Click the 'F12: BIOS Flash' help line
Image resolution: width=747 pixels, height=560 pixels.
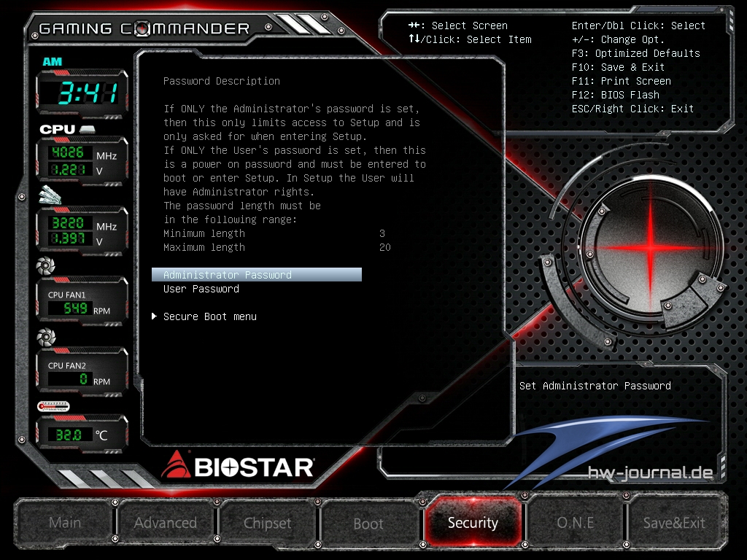pyautogui.click(x=616, y=95)
